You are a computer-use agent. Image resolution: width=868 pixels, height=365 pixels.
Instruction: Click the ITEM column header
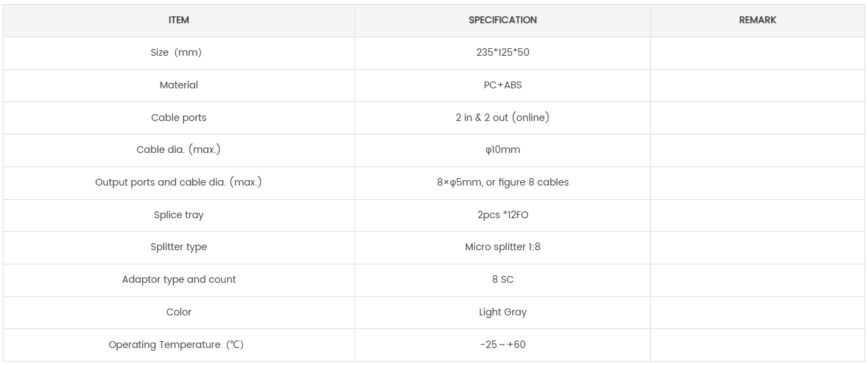179,20
